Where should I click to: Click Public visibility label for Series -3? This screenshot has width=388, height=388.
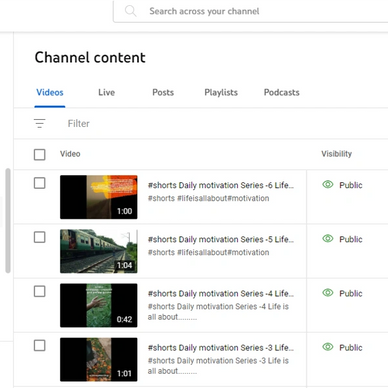click(351, 348)
